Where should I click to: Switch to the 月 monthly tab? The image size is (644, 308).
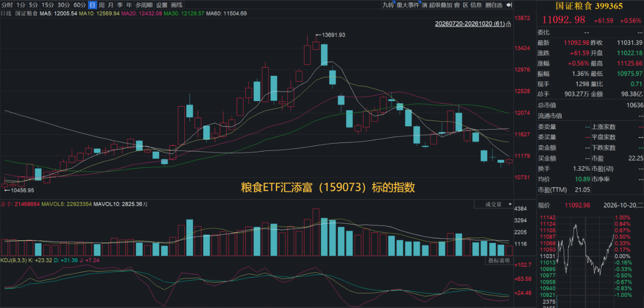(111, 5)
